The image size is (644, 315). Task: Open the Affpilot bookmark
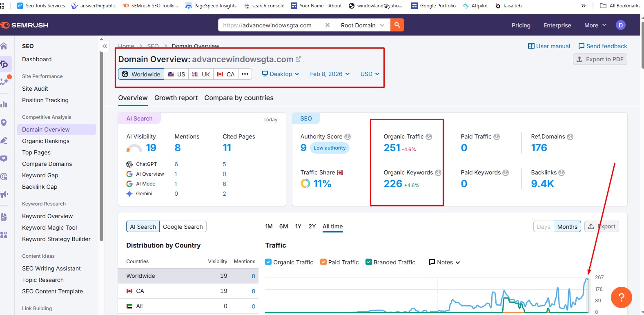tap(475, 6)
